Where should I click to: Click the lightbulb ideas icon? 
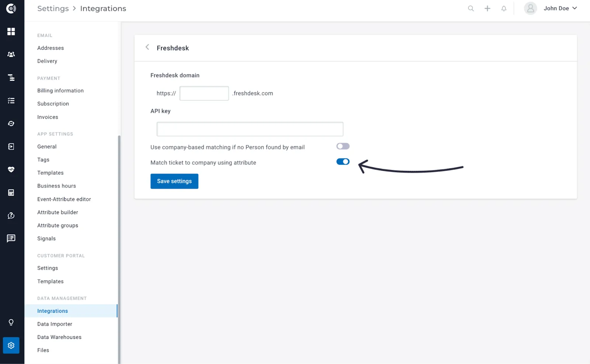coord(11,323)
